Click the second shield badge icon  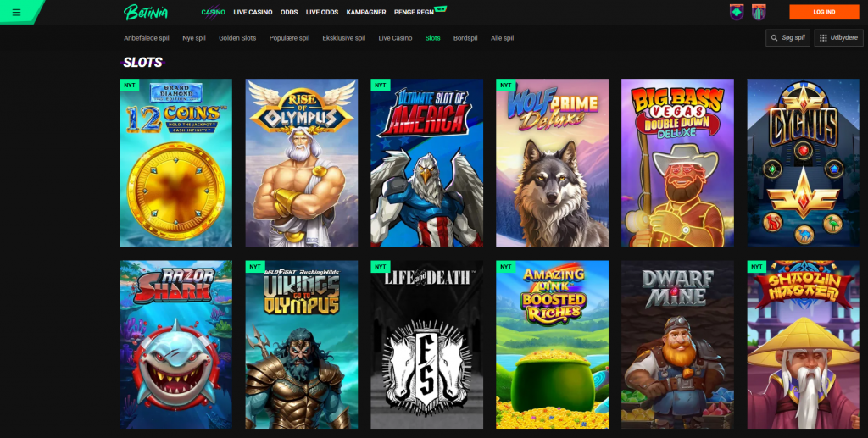coord(759,12)
